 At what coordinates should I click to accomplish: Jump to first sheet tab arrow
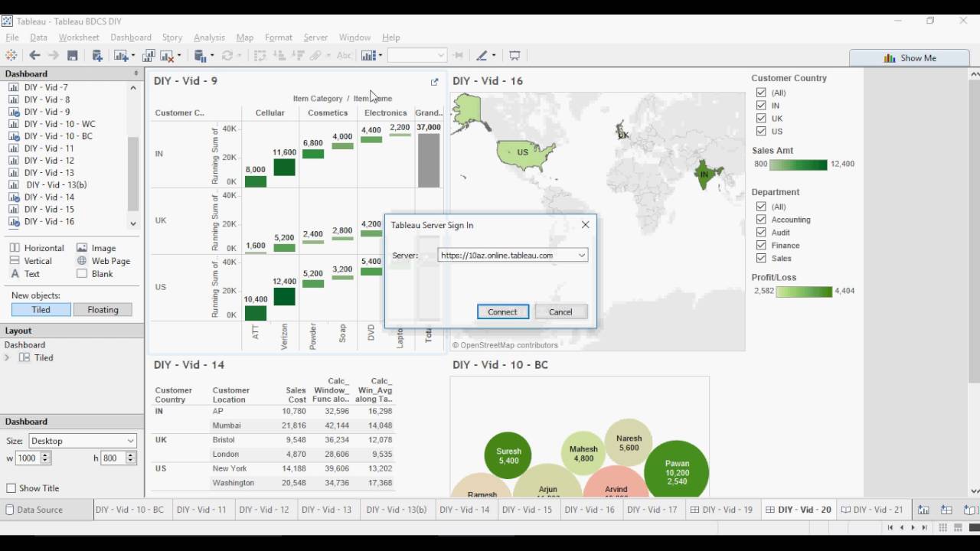[890, 527]
